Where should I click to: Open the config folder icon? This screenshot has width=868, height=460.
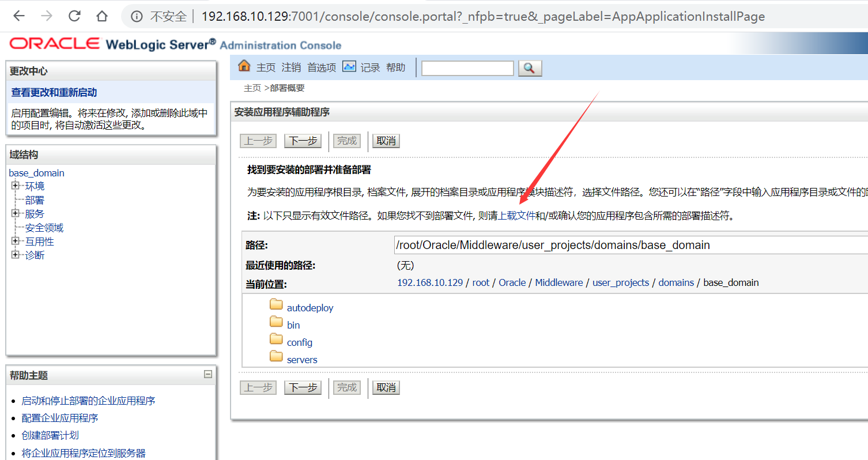276,339
